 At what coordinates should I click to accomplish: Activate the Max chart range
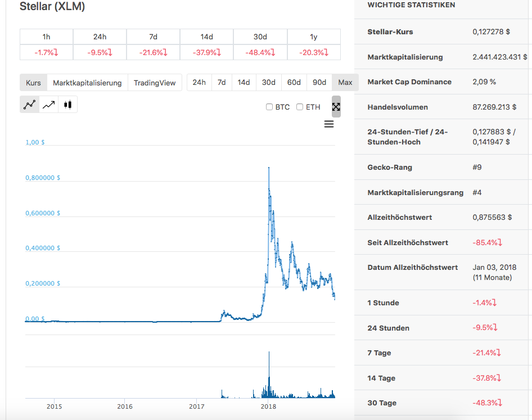pyautogui.click(x=345, y=82)
